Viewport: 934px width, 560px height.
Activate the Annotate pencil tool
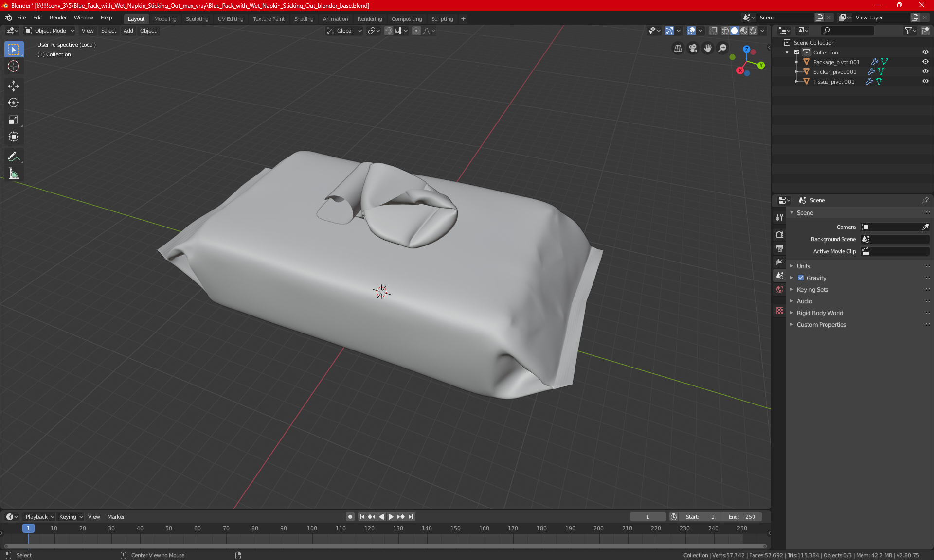[x=14, y=157]
